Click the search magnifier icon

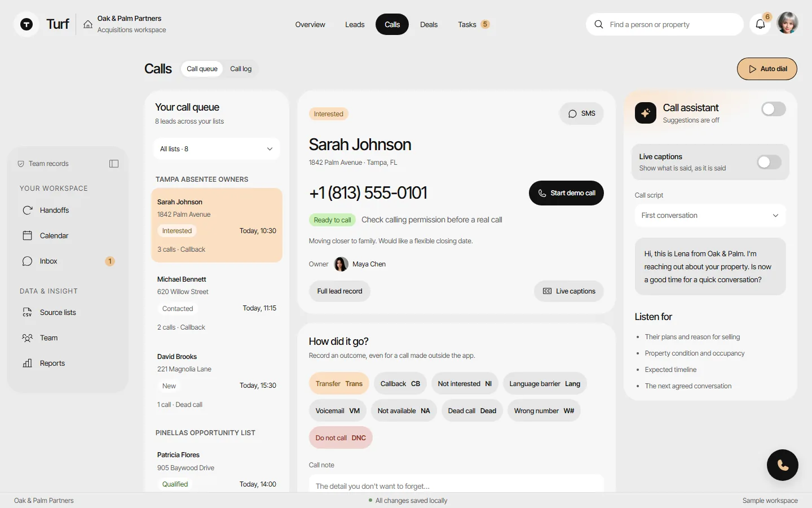(x=599, y=24)
